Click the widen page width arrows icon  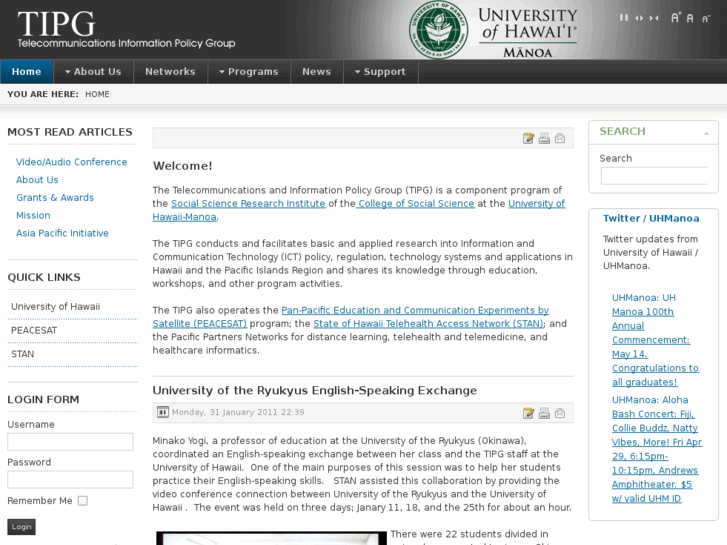pos(639,18)
